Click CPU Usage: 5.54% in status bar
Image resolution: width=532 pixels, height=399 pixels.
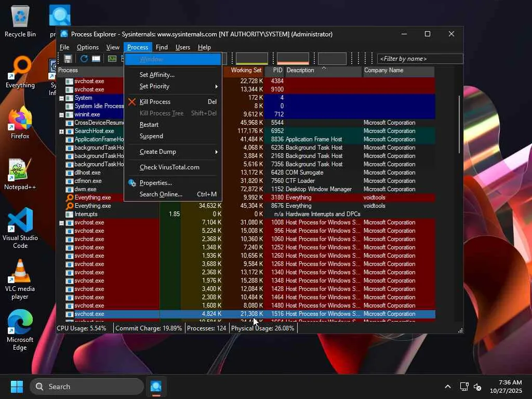82,328
